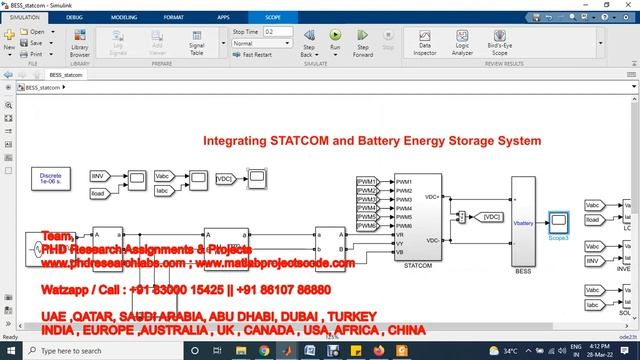Select the BESS subsystem block

coord(523,222)
